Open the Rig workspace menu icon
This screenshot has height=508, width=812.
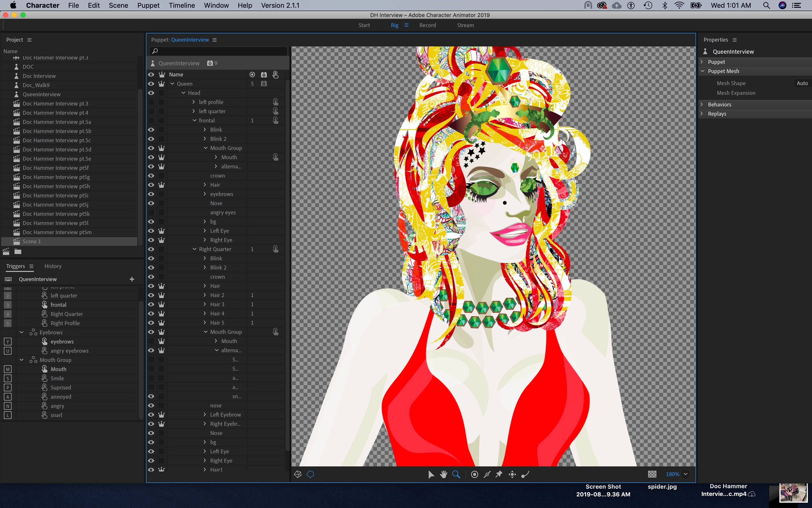coord(406,25)
